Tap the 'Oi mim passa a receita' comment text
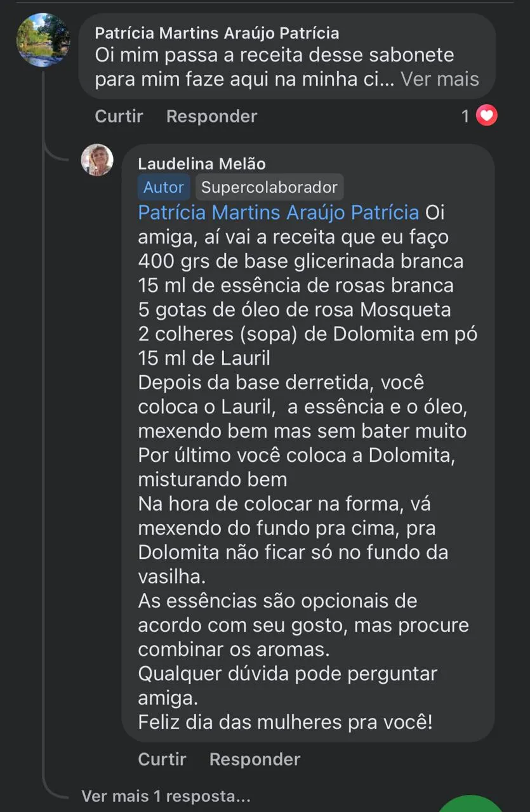The width and height of the screenshot is (530, 812). [x=274, y=55]
